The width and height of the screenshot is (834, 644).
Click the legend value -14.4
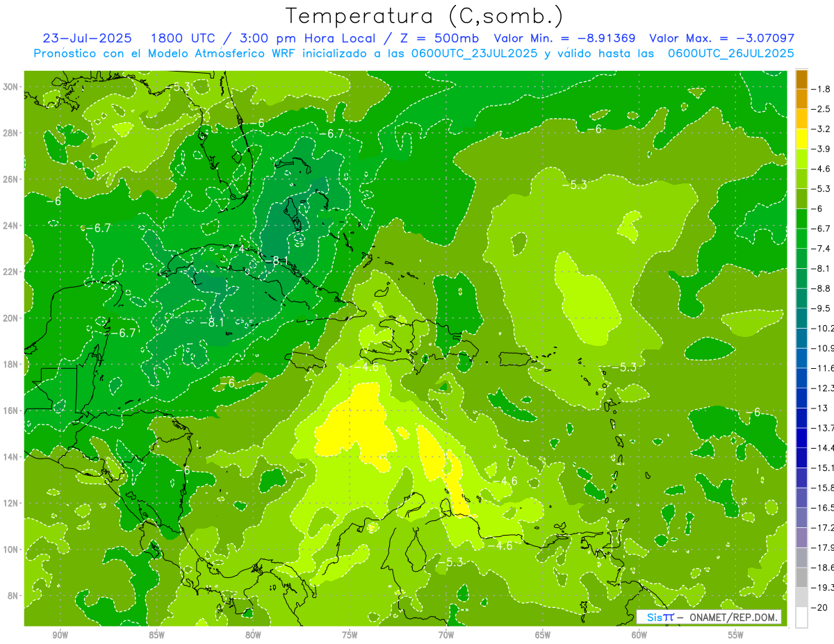tap(823, 447)
